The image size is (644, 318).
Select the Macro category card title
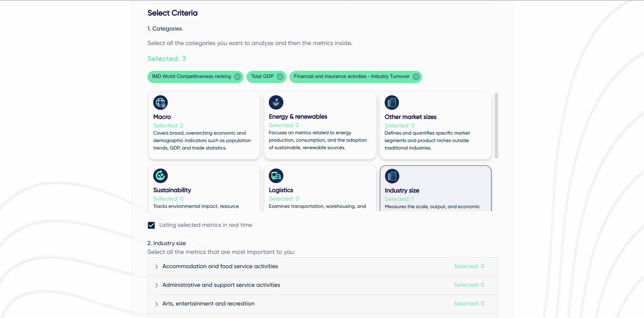point(162,117)
